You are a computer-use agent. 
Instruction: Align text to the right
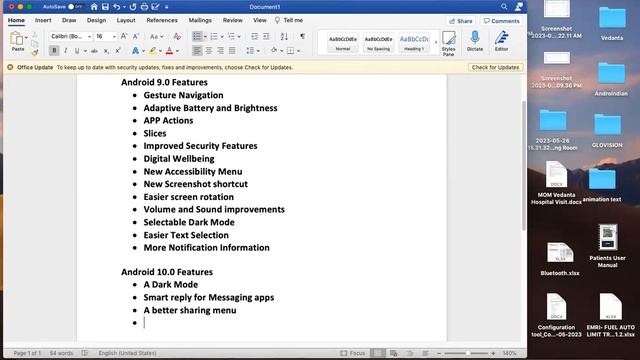(x=220, y=51)
